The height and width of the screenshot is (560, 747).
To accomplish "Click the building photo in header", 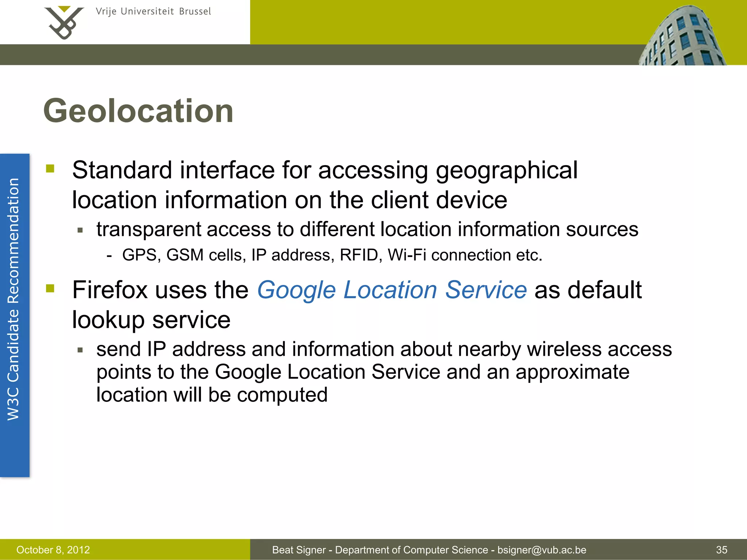I will pyautogui.click(x=683, y=35).
